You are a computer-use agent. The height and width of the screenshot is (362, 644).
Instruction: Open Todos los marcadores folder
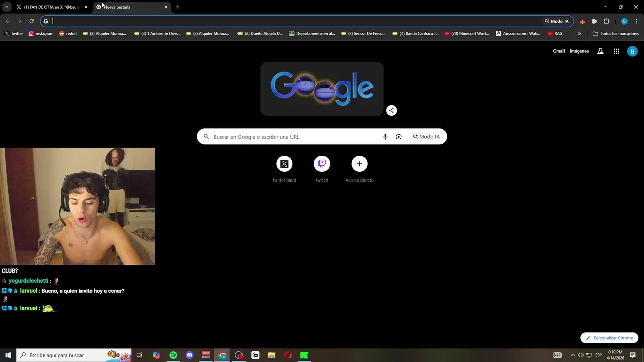[616, 34]
